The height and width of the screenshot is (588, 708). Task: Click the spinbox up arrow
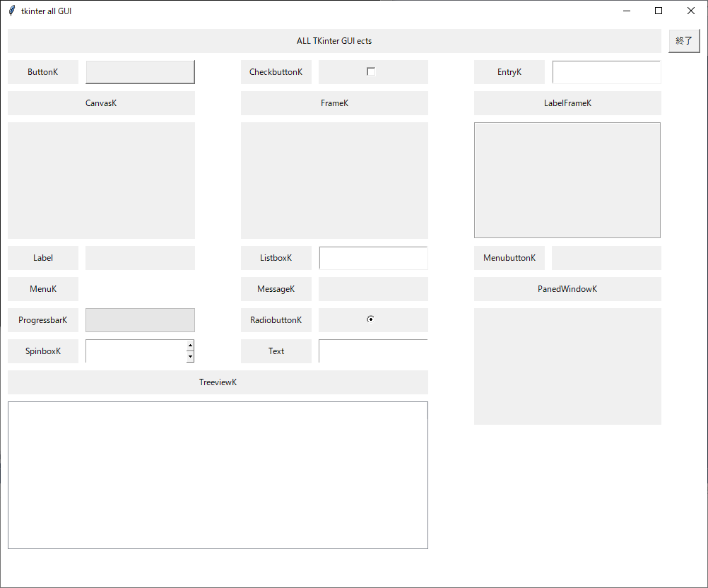(x=191, y=346)
